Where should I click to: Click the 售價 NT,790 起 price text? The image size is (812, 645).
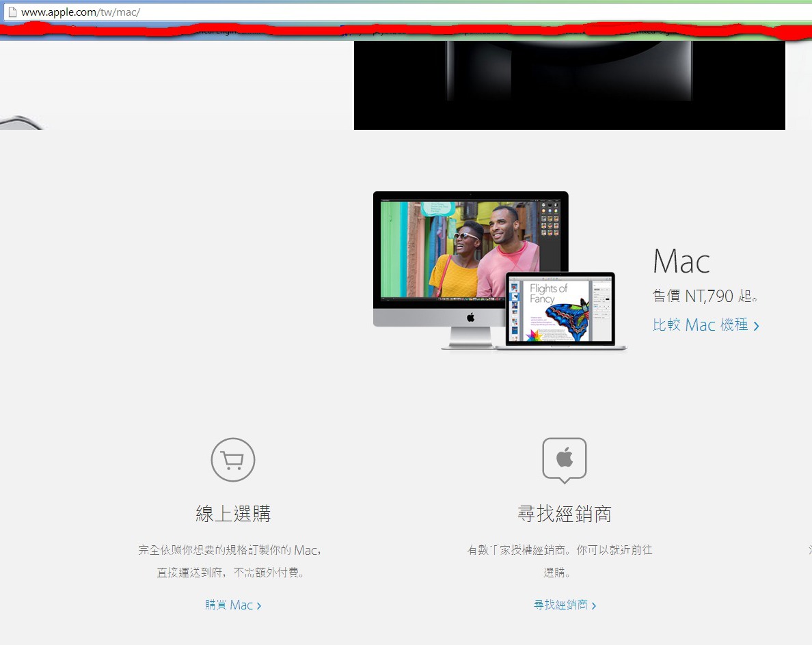pos(705,296)
